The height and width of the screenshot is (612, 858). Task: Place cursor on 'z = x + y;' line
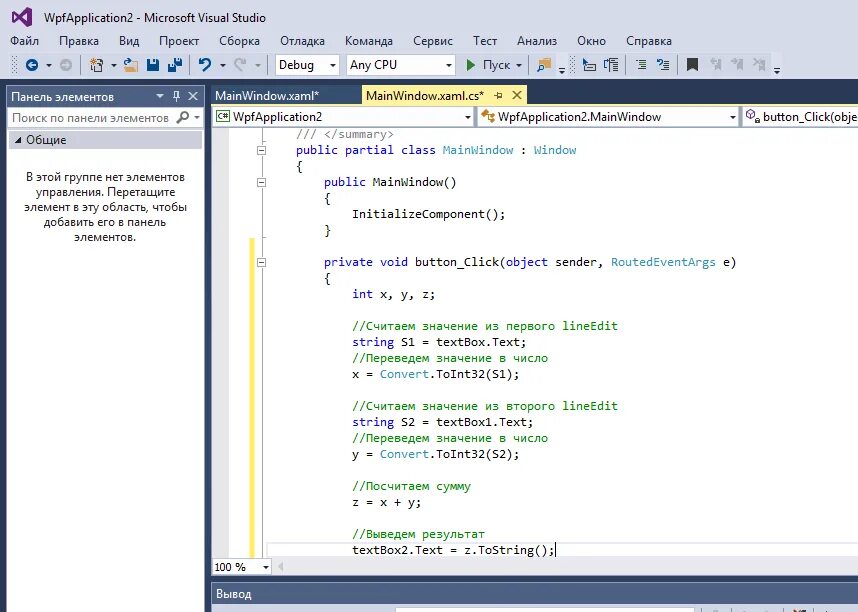[387, 503]
